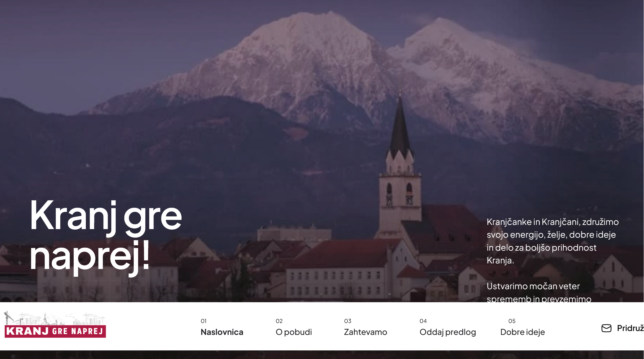The height and width of the screenshot is (359, 644).
Task: Click the number 04 above Oddaj predlog
Action: pos(423,321)
